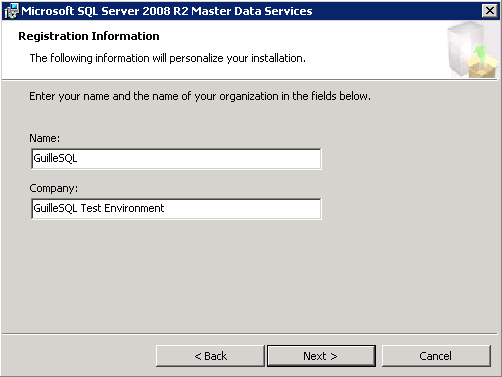The height and width of the screenshot is (377, 502).
Task: Click the window title bar text
Action: tap(167, 11)
